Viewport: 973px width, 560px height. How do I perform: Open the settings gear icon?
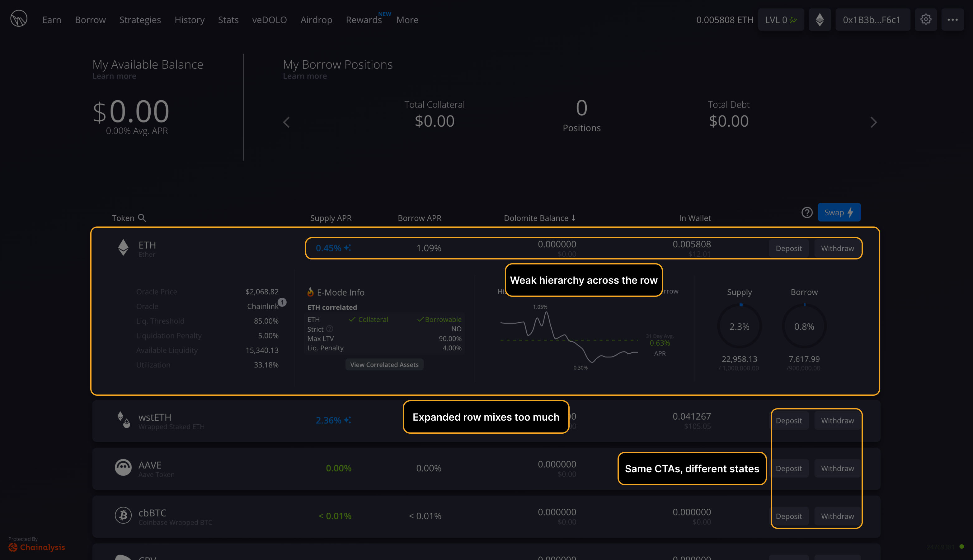tap(925, 19)
